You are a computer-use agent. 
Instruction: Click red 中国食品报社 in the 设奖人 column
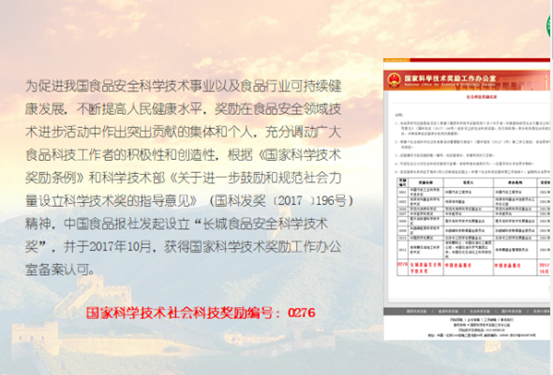tap(458, 265)
